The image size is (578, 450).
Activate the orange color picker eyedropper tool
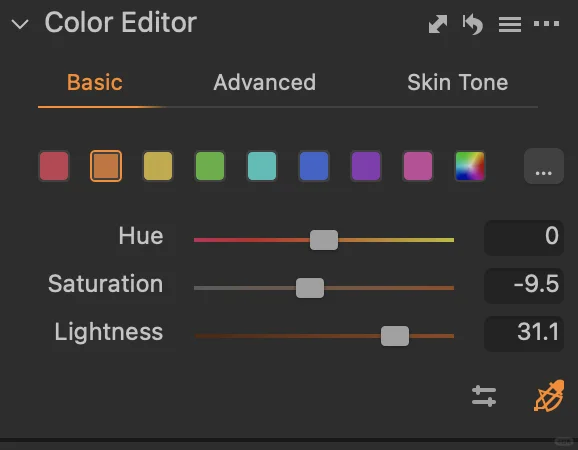(x=549, y=395)
